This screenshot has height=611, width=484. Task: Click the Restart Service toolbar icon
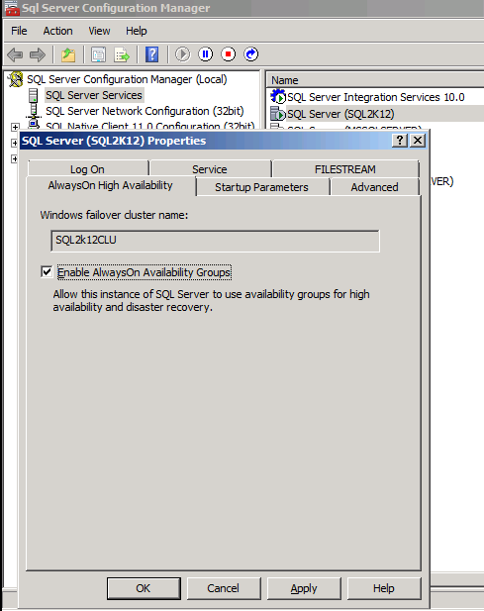251,54
